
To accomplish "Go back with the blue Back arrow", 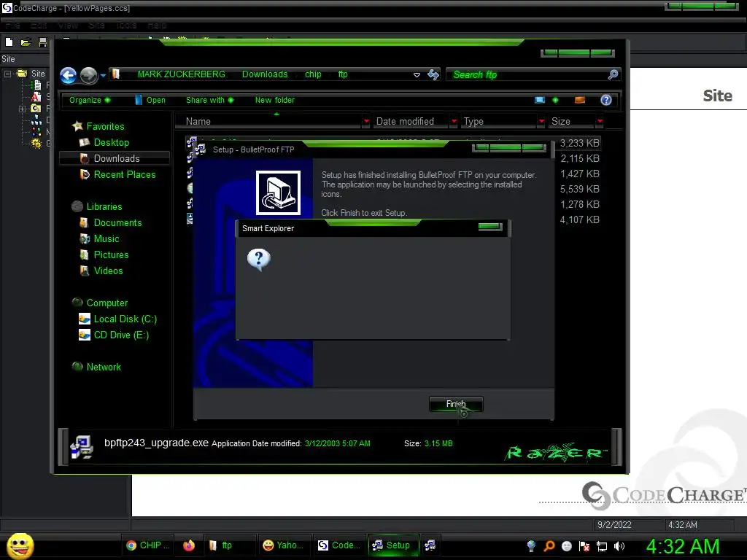I will pyautogui.click(x=68, y=75).
